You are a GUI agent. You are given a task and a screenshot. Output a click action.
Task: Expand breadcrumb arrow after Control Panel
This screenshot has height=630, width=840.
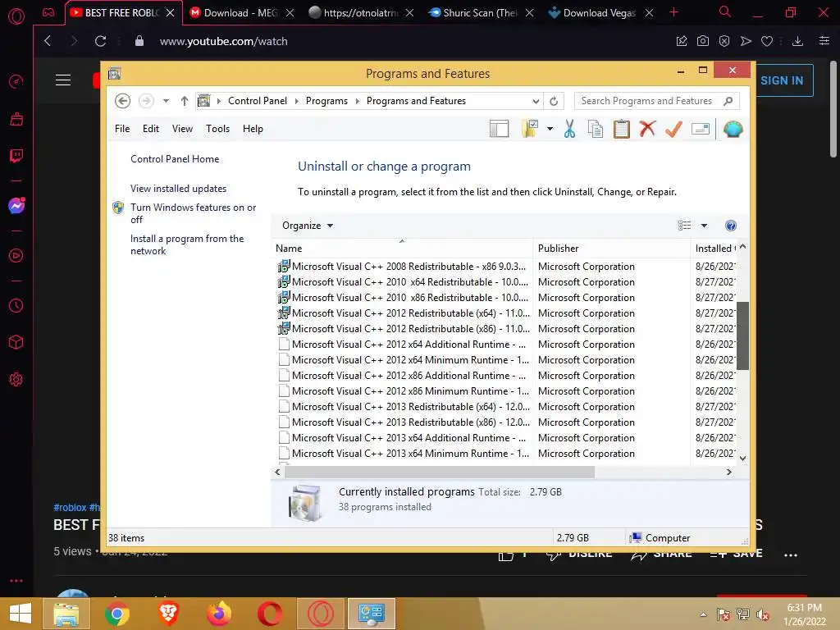(x=296, y=101)
